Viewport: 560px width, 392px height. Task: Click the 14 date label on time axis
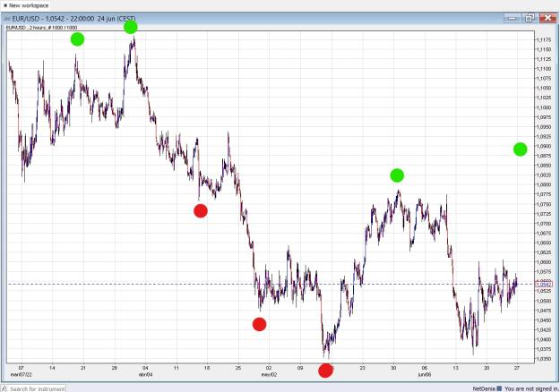click(x=52, y=368)
